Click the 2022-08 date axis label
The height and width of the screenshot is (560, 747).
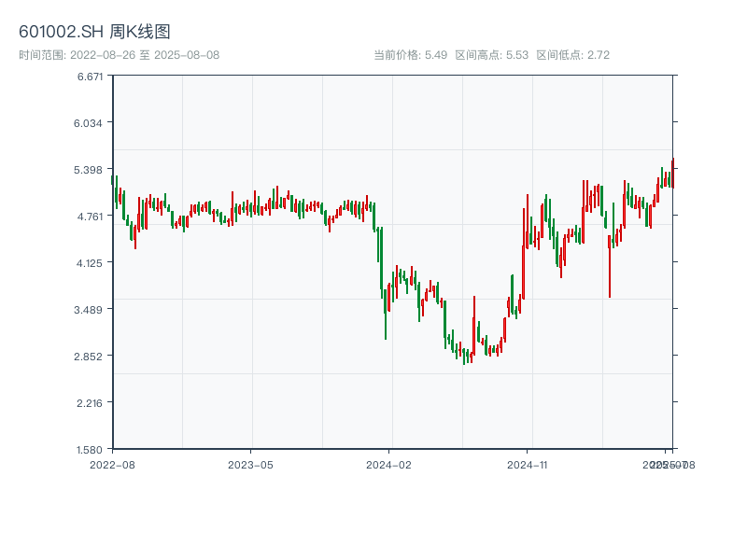(112, 464)
